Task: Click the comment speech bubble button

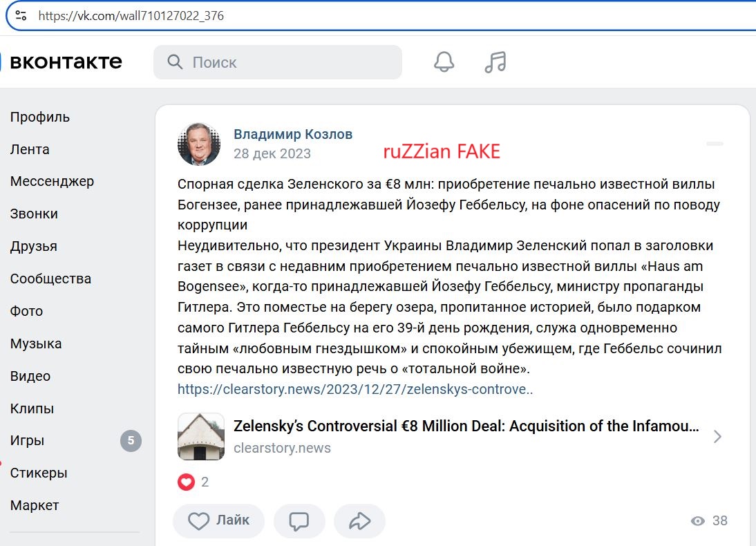Action: tap(299, 521)
